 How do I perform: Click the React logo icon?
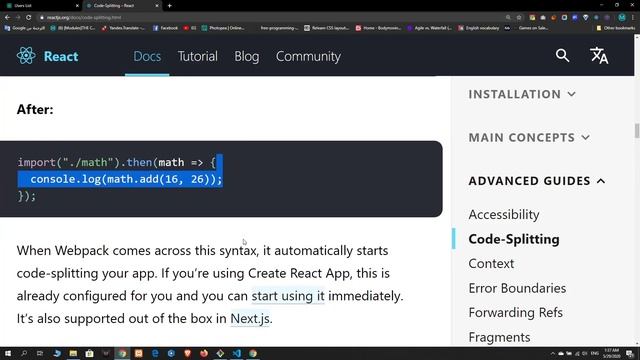tap(26, 56)
